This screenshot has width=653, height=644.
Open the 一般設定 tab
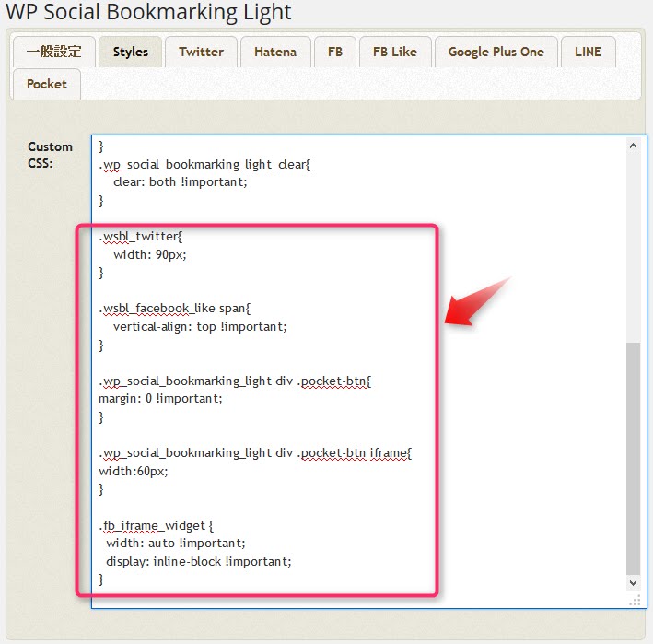click(54, 52)
